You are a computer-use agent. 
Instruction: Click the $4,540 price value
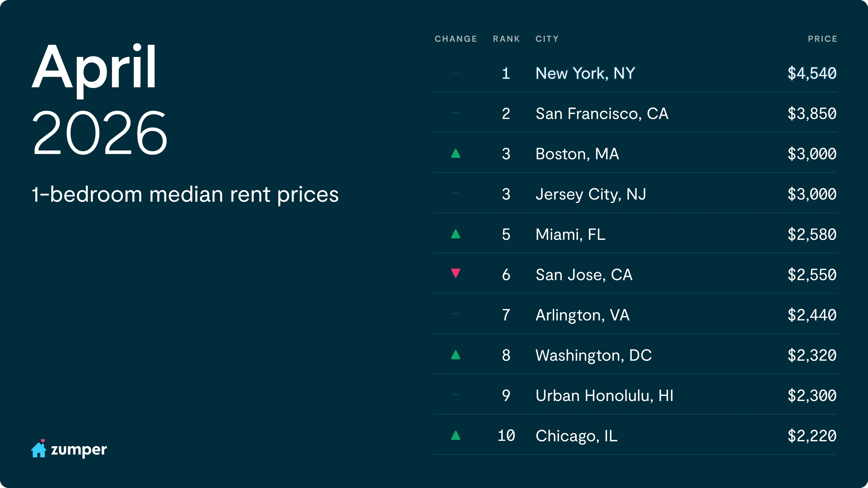pyautogui.click(x=812, y=73)
